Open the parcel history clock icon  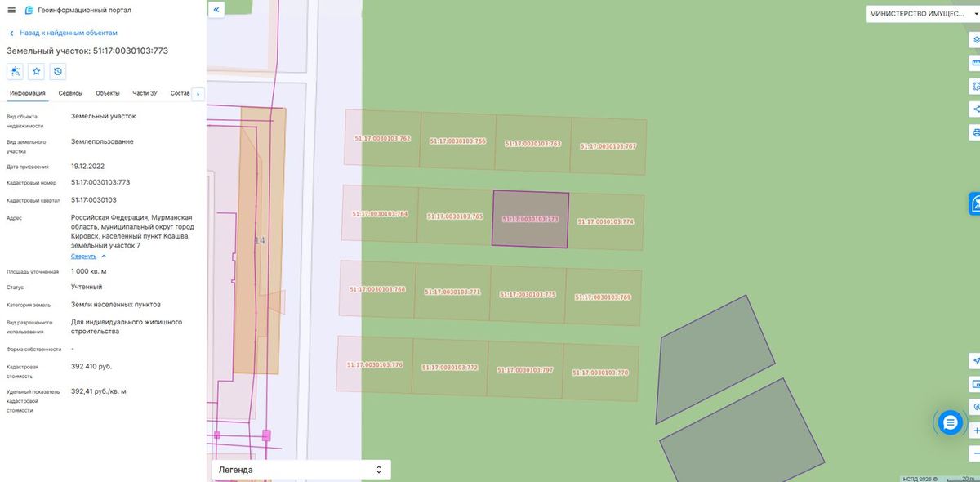pyautogui.click(x=58, y=72)
